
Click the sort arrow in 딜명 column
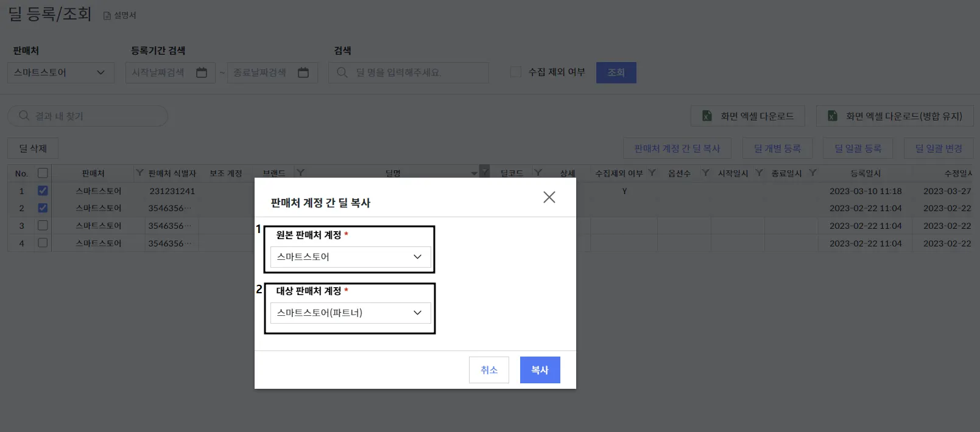[x=474, y=173]
